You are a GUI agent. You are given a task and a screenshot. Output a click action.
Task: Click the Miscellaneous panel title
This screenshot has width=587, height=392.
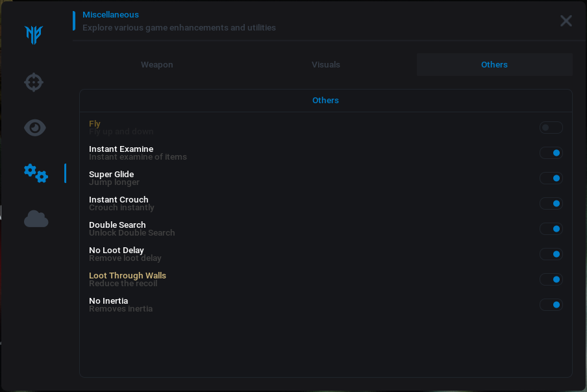(110, 15)
